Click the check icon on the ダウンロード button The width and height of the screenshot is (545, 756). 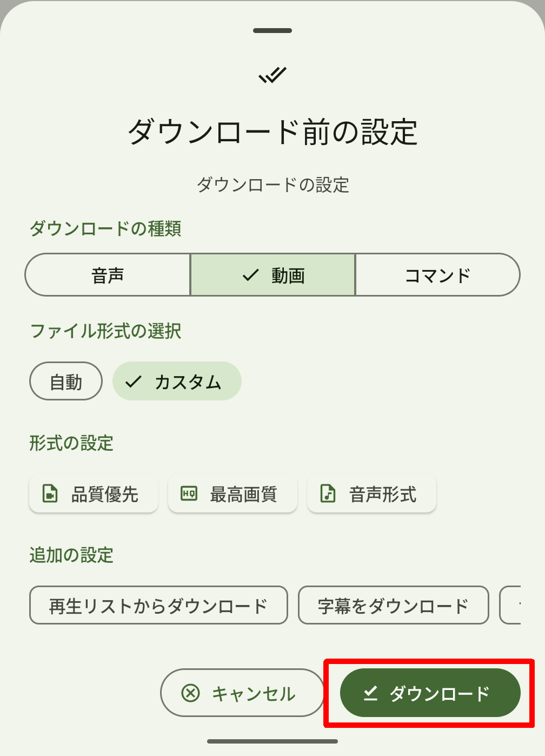coord(370,693)
